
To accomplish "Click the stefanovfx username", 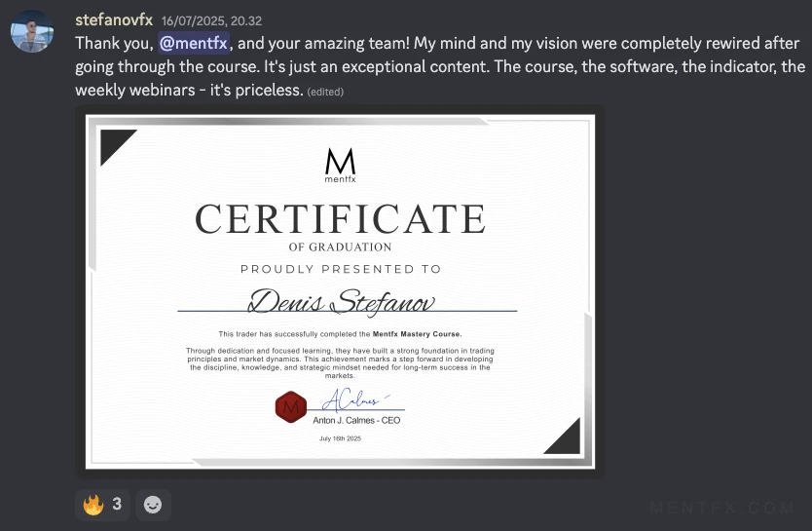I will [114, 19].
